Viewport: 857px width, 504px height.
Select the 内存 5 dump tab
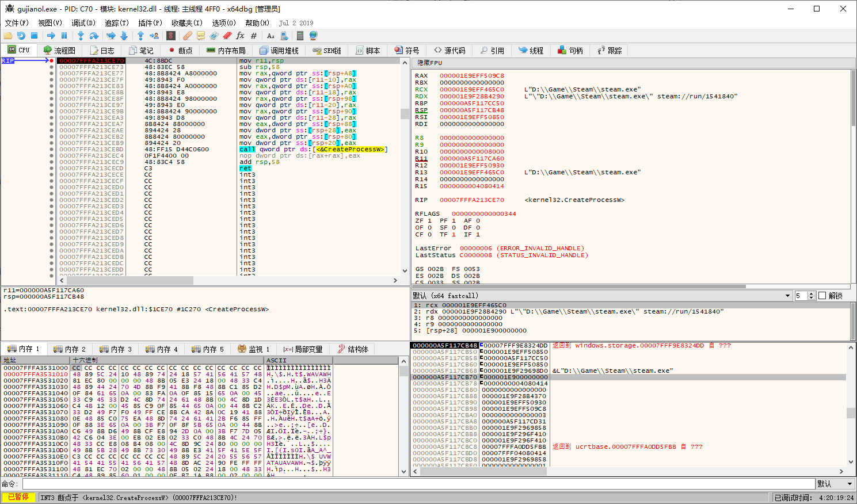[207, 349]
